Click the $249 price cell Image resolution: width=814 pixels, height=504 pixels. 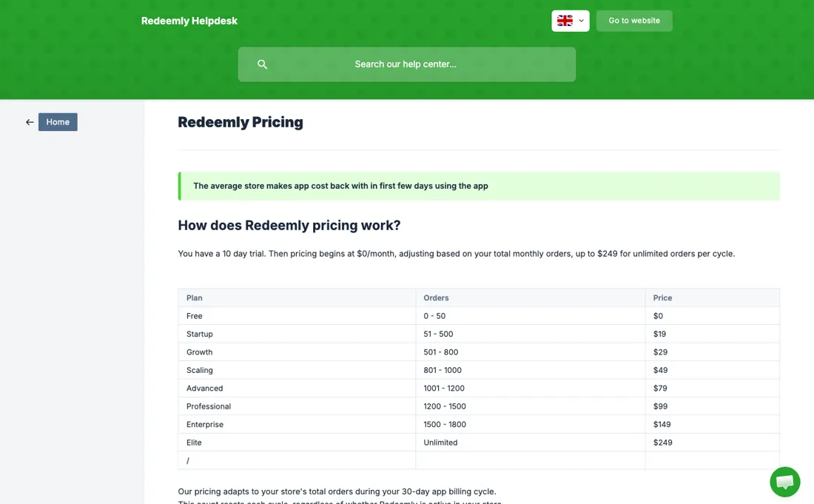pos(712,443)
